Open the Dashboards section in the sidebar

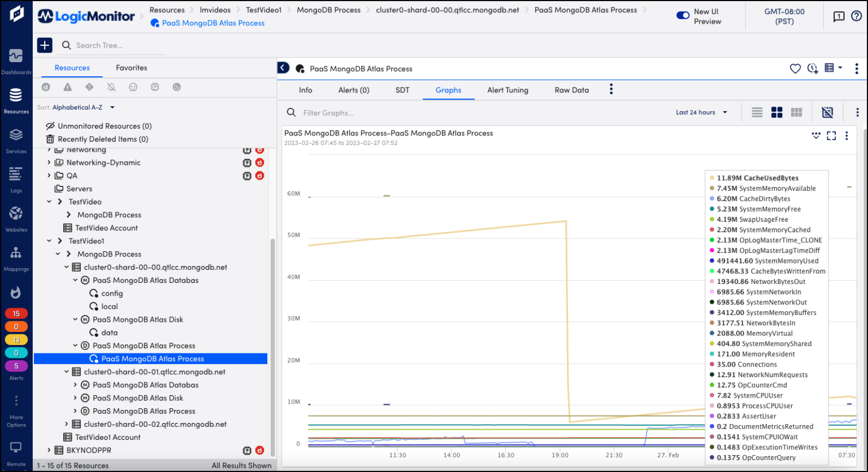click(x=16, y=59)
